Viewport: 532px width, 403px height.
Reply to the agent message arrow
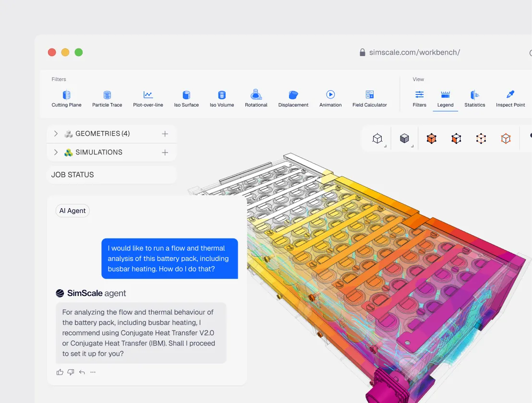click(82, 372)
